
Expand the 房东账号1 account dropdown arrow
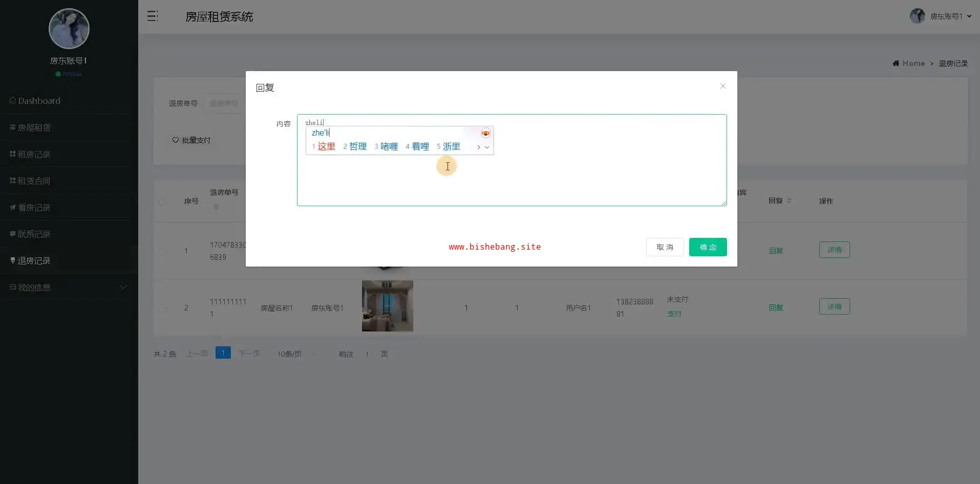coord(969,16)
